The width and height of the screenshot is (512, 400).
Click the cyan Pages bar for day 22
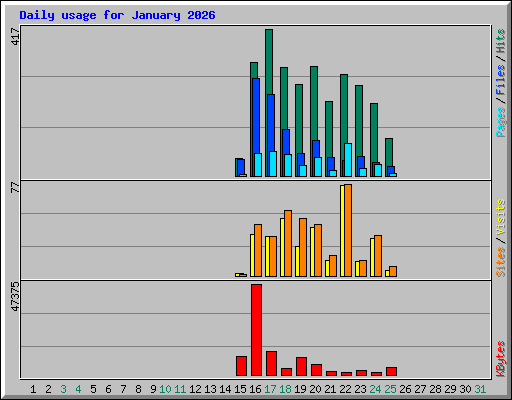point(348,160)
